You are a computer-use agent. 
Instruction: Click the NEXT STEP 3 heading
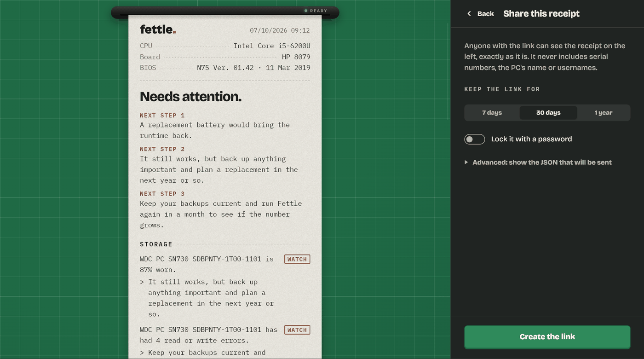162,194
